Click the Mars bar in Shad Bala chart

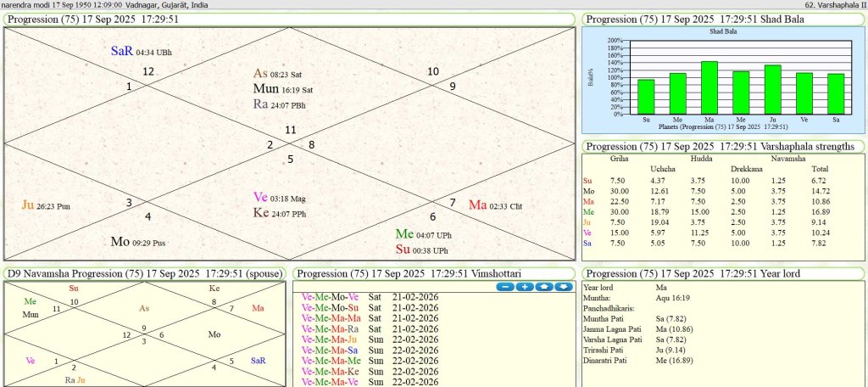(x=709, y=87)
